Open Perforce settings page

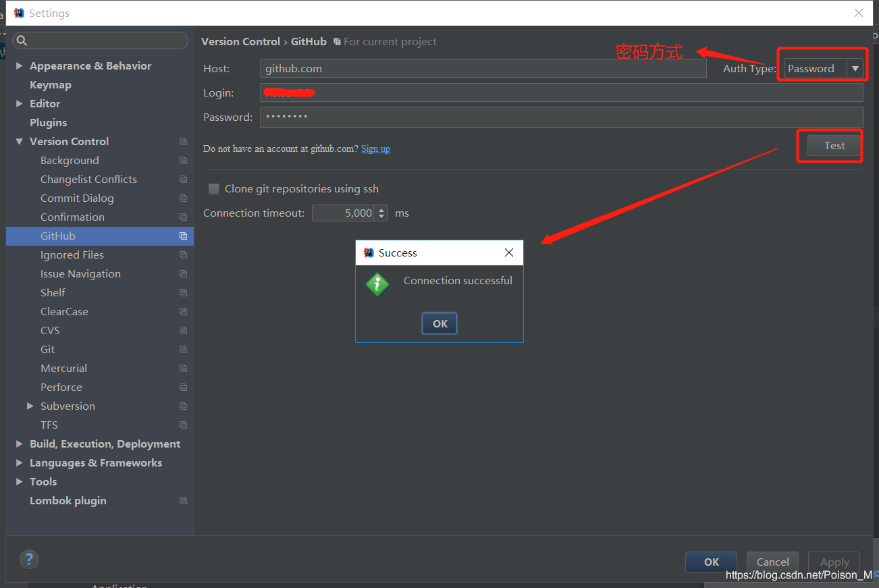click(61, 387)
